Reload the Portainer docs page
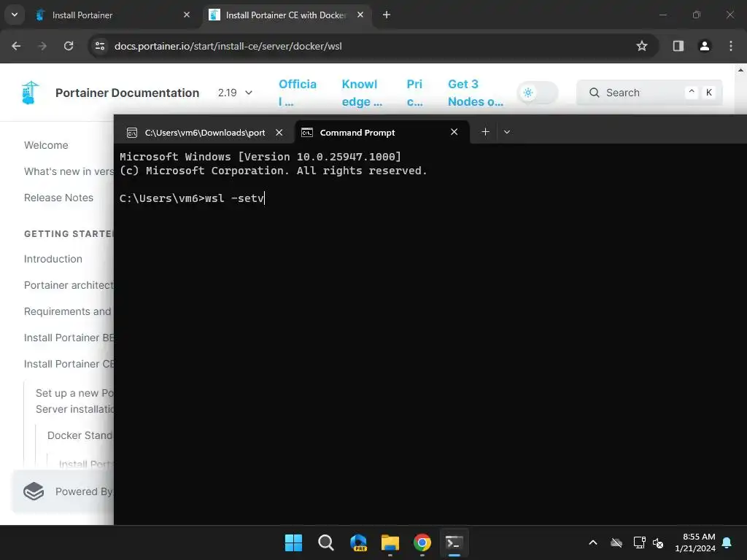Screen dimensions: 747x560 click(x=69, y=46)
